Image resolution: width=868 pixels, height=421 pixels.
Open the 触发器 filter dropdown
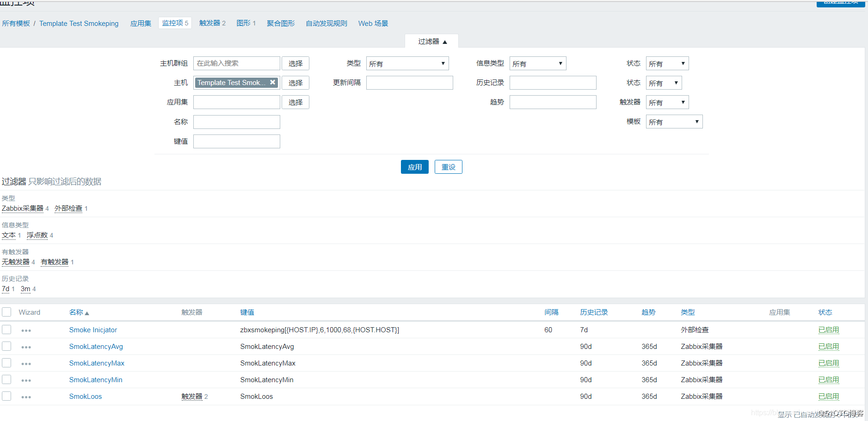coord(667,102)
